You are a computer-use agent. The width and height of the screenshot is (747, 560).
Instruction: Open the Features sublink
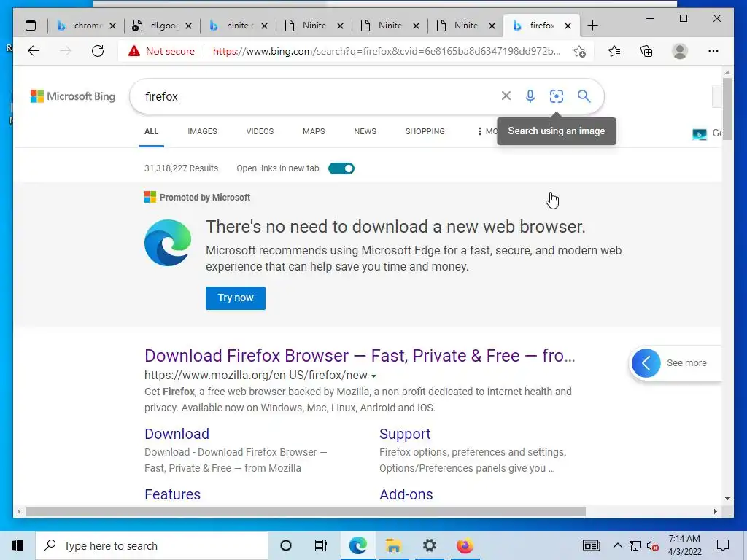click(172, 494)
